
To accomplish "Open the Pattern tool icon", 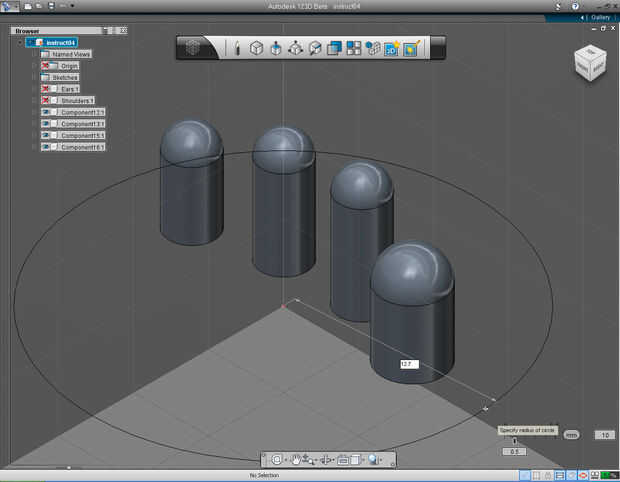I will (x=354, y=47).
